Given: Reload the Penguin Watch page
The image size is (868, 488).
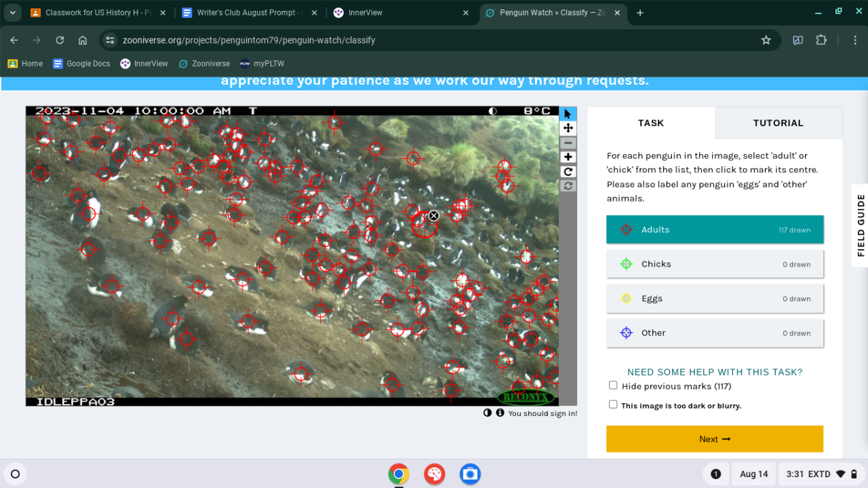Looking at the screenshot, I should (x=60, y=40).
